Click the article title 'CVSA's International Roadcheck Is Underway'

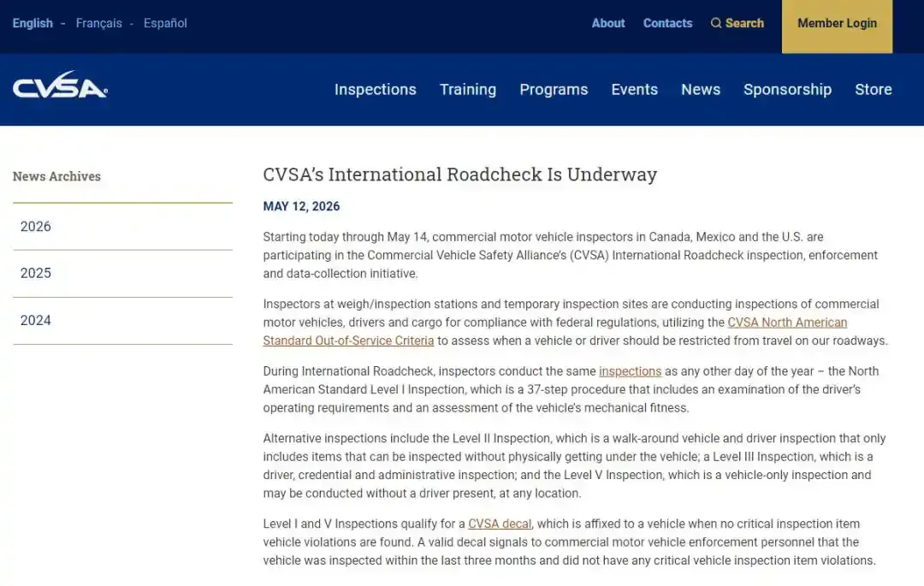click(x=459, y=175)
